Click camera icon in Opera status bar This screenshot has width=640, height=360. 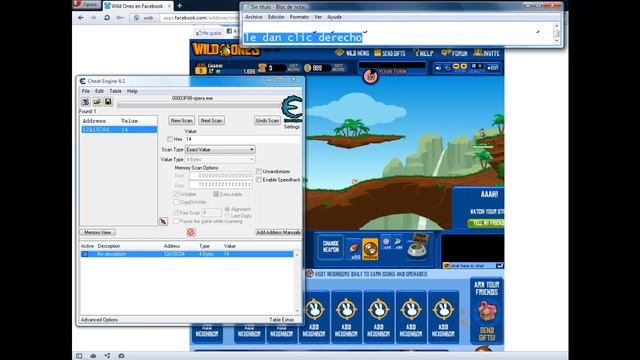(x=121, y=356)
